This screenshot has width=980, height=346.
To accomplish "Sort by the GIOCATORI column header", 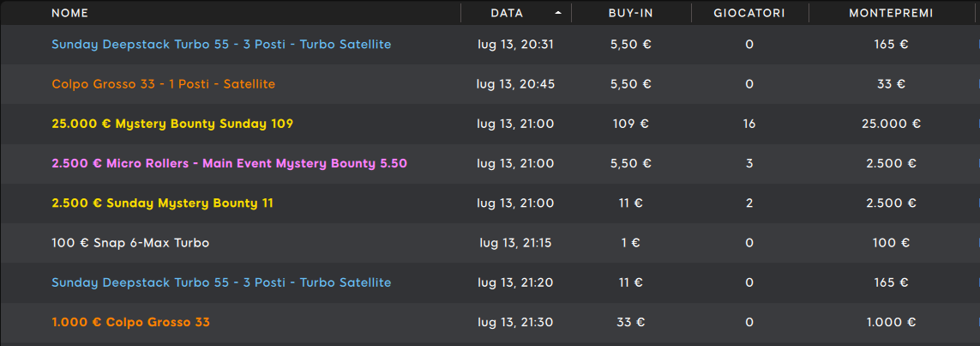I will [749, 13].
